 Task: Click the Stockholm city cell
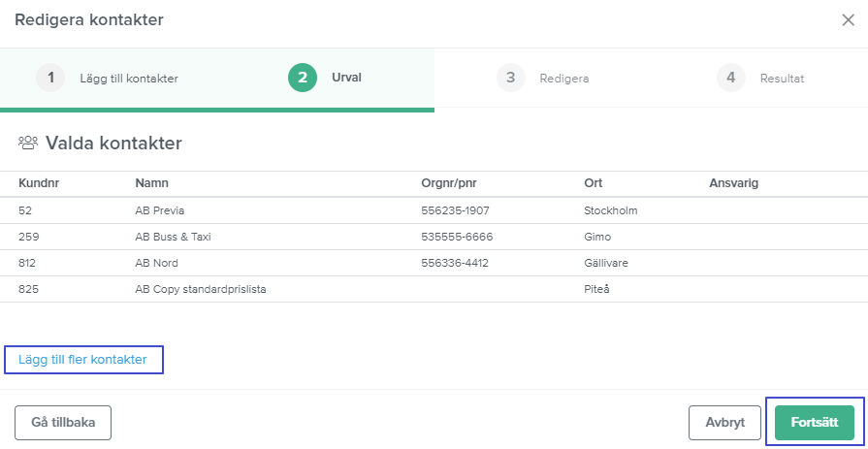tap(611, 211)
